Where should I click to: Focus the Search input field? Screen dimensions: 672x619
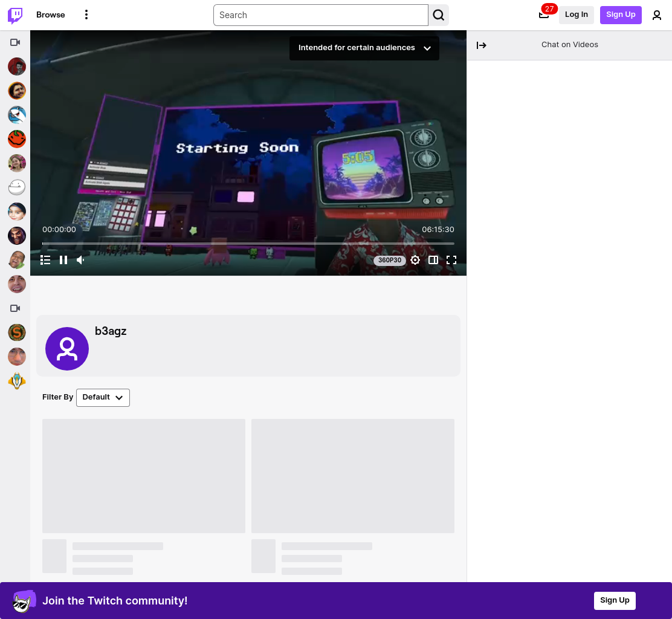[320, 15]
